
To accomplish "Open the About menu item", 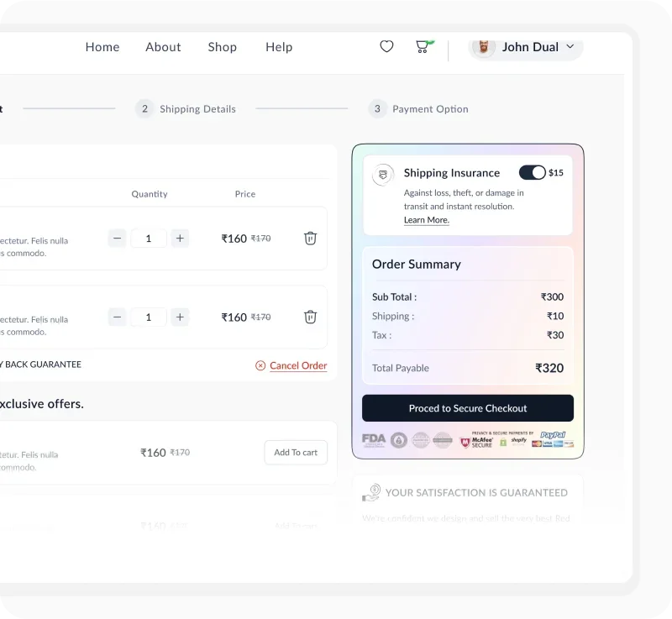I will coord(163,47).
